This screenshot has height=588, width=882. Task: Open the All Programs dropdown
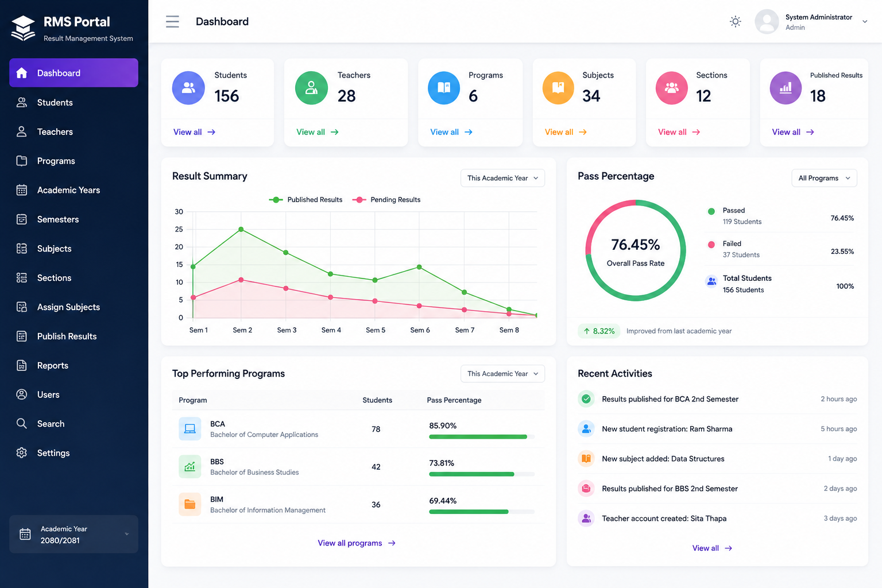824,178
